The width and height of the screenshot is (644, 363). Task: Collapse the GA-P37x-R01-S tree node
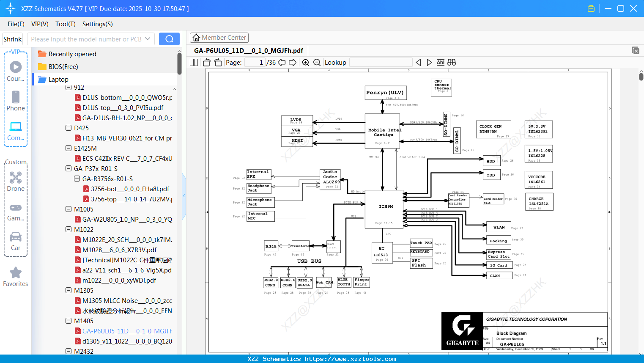coord(69,168)
